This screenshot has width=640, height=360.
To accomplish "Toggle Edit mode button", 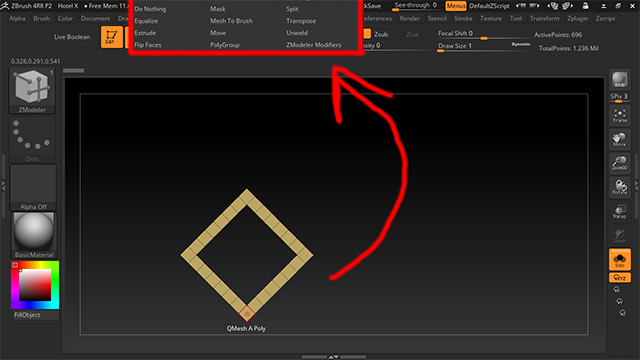I will point(111,37).
